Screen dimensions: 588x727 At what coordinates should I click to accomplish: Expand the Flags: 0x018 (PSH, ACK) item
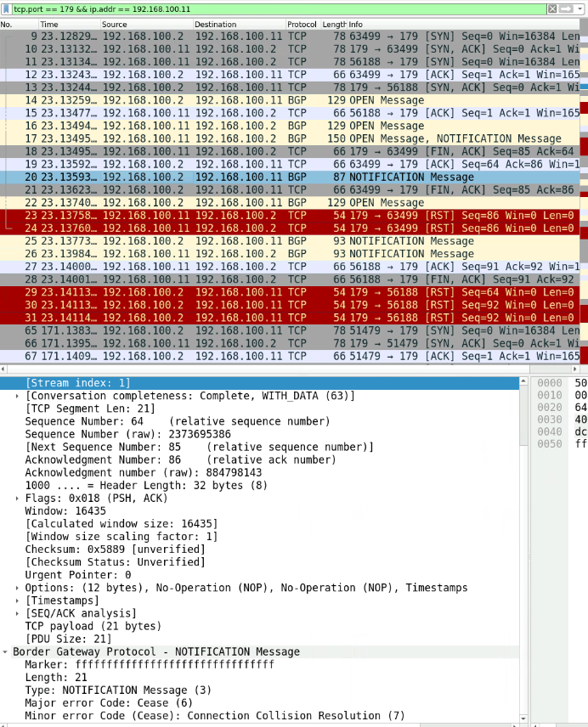17,499
